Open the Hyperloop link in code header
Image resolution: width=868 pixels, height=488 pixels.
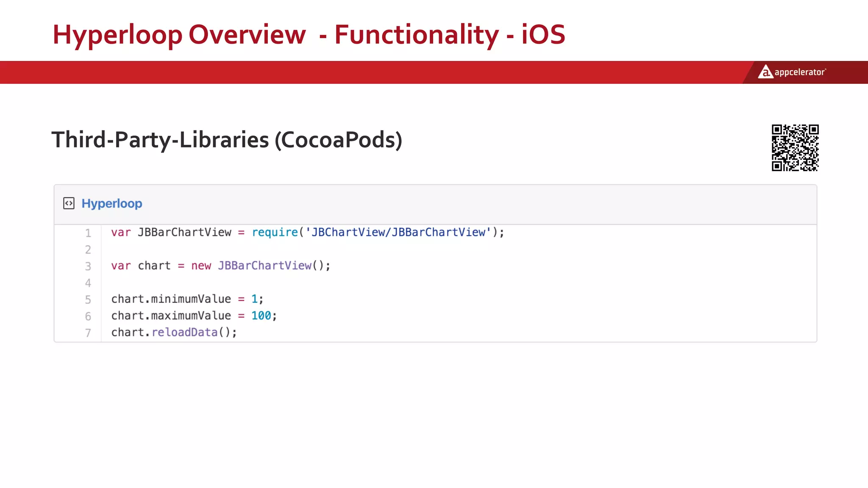(x=112, y=203)
